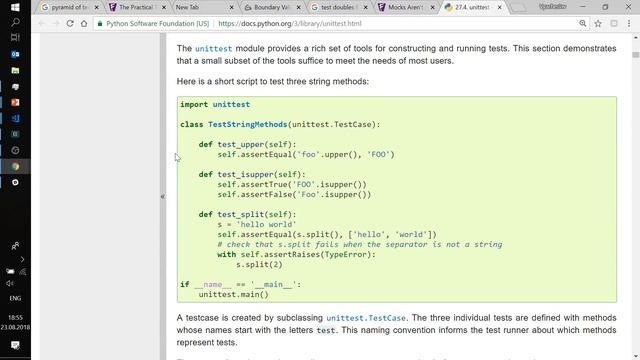Open the Windows Start menu

click(15, 7)
